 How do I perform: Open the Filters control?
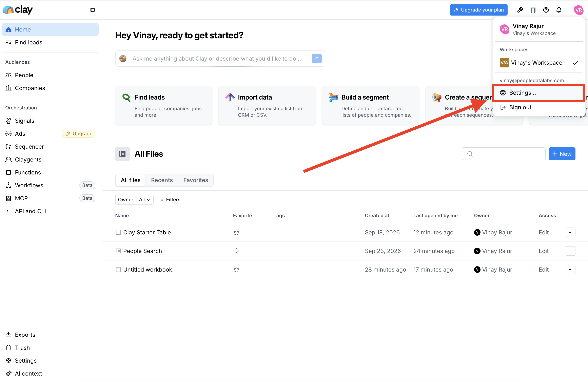click(x=170, y=199)
